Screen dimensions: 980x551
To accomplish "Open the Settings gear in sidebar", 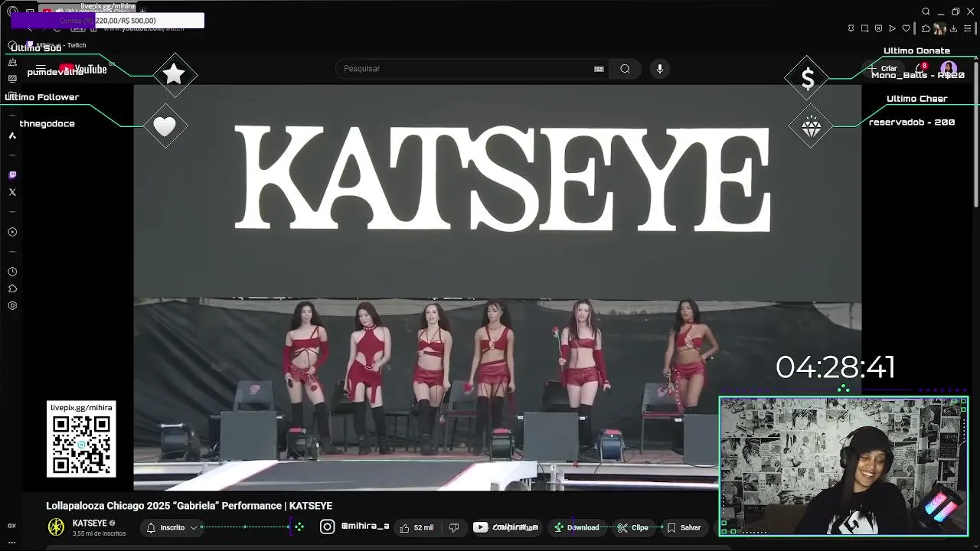I will pos(12,305).
